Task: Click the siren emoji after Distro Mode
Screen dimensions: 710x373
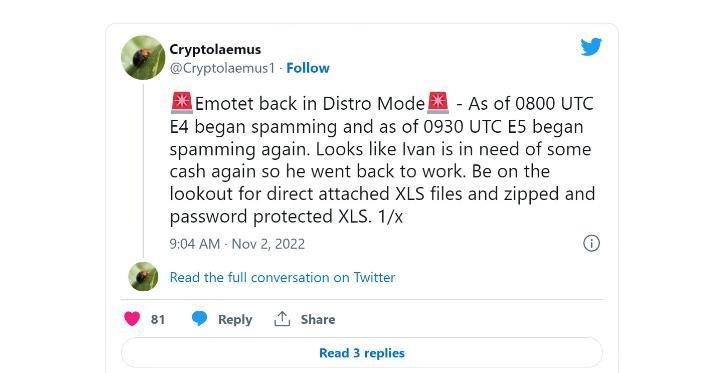Action: tap(438, 103)
